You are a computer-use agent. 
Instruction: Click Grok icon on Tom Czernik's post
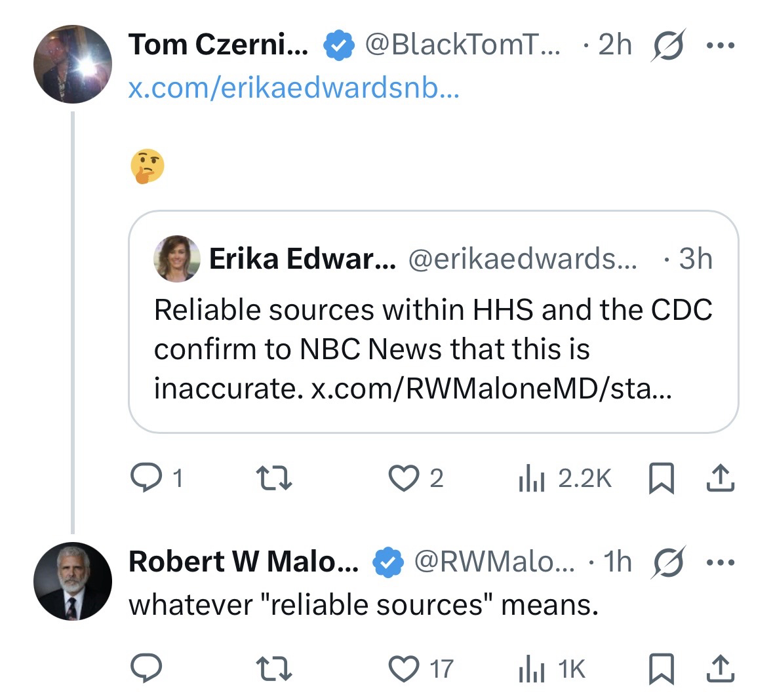667,46
